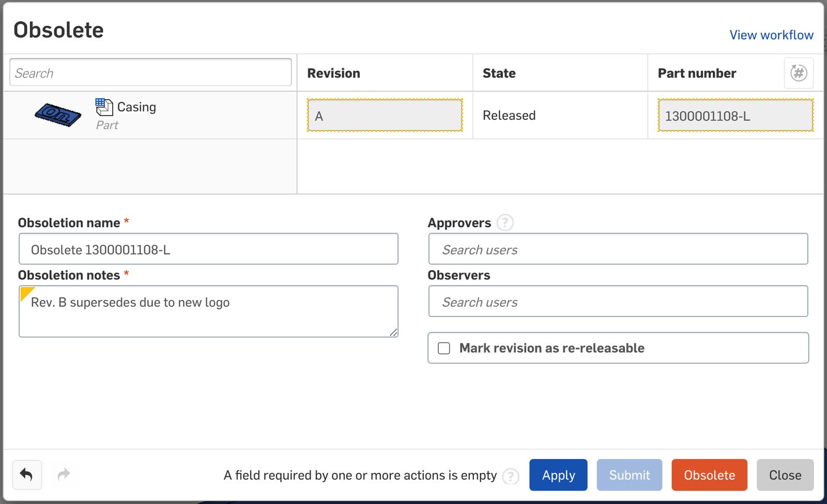The width and height of the screenshot is (827, 504).
Task: Click the redo arrow icon
Action: click(64, 475)
